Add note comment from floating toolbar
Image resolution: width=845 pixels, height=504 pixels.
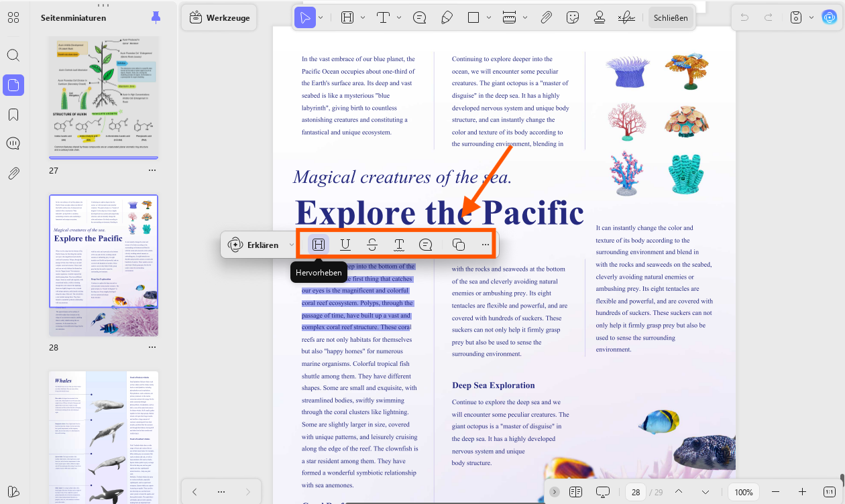[x=426, y=245]
